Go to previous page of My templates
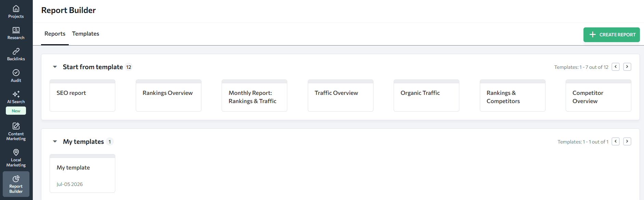 coord(616,141)
